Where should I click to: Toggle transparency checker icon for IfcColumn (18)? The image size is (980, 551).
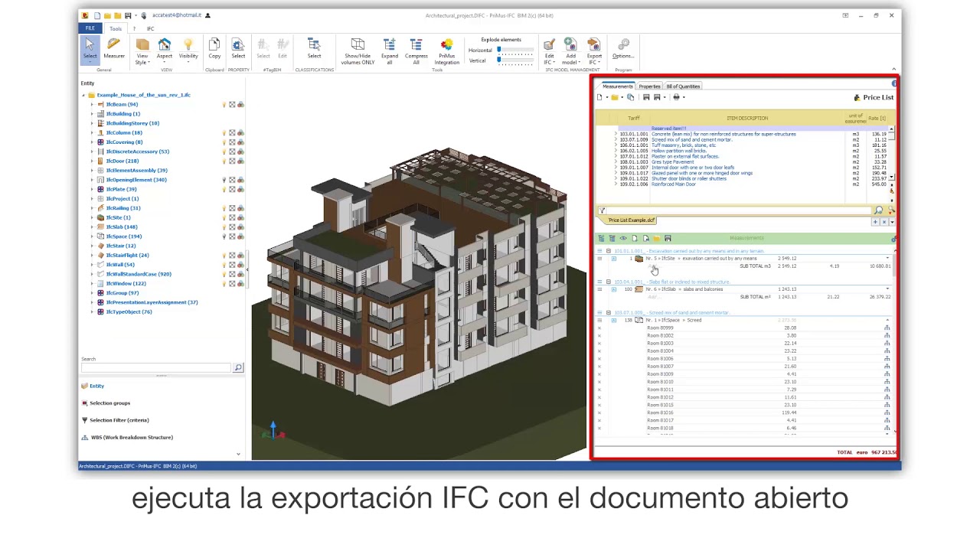point(232,133)
